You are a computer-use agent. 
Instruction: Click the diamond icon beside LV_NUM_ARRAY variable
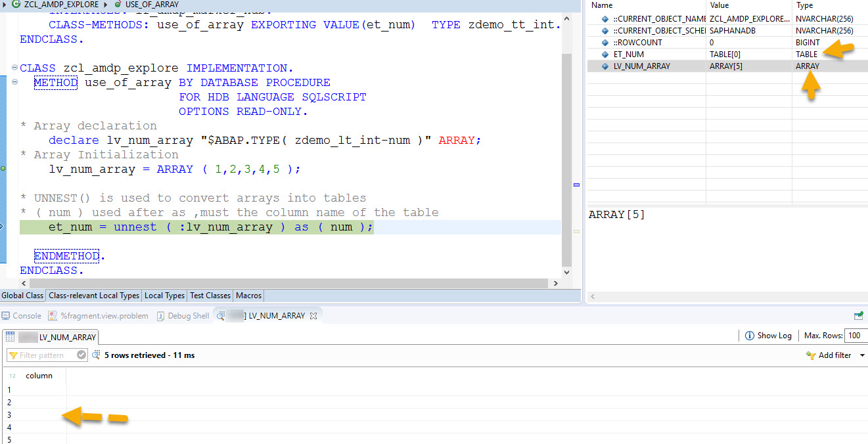(x=605, y=66)
